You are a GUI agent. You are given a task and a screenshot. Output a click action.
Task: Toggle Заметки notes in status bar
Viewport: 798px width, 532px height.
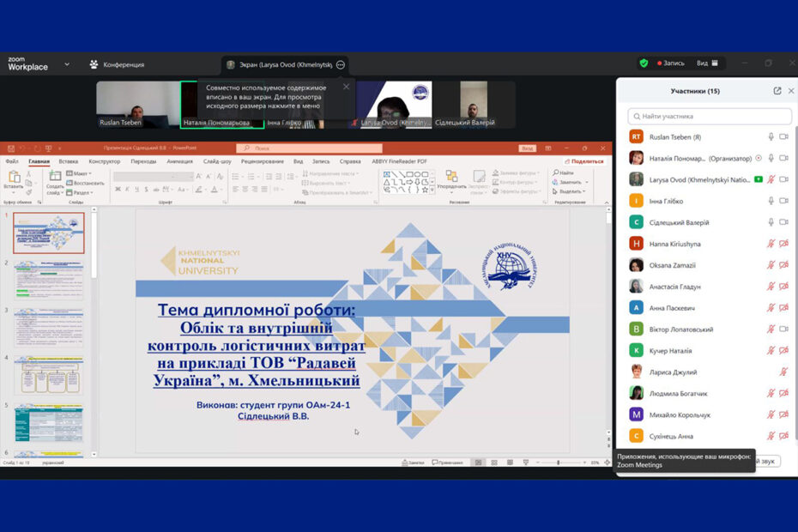pyautogui.click(x=413, y=462)
